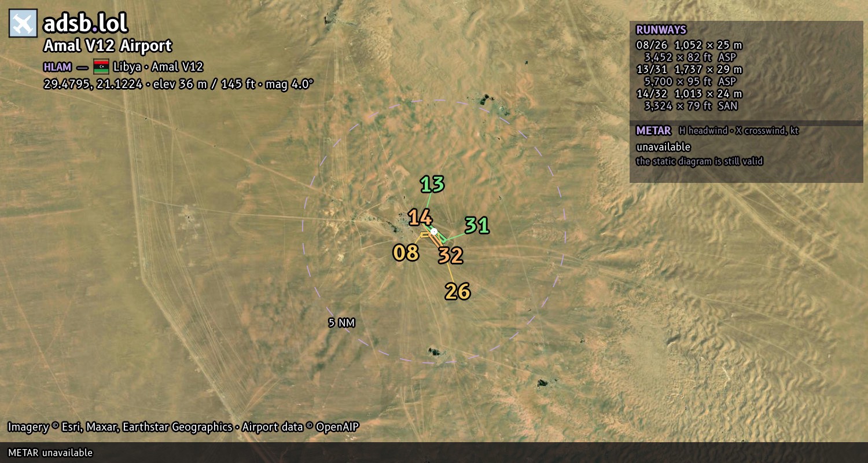Viewport: 868px width, 463px height.
Task: Click the coordinates and elevation line
Action: click(178, 83)
